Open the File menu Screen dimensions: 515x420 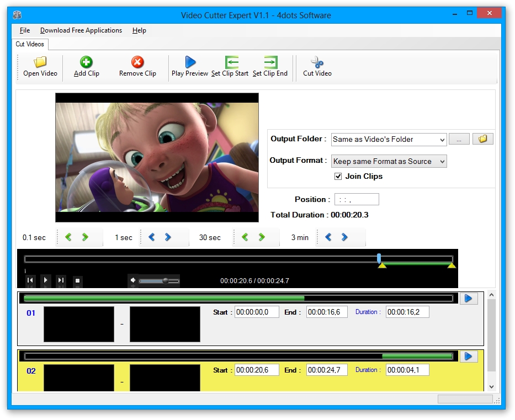25,30
